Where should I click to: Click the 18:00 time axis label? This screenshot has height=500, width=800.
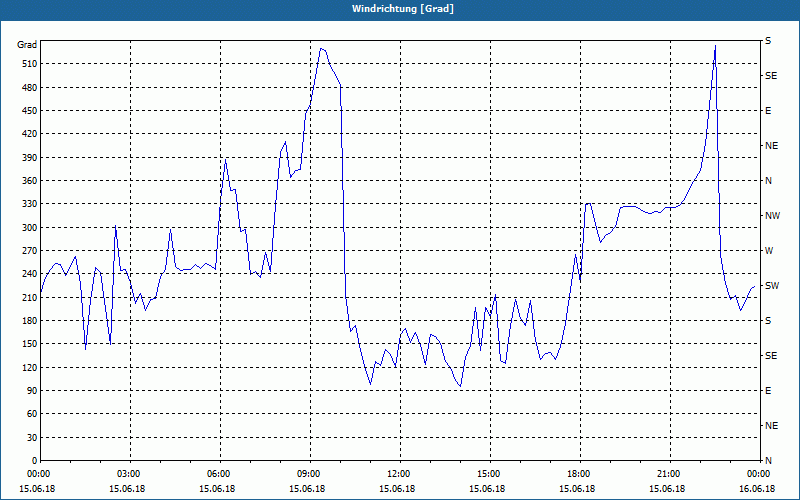(x=580, y=473)
